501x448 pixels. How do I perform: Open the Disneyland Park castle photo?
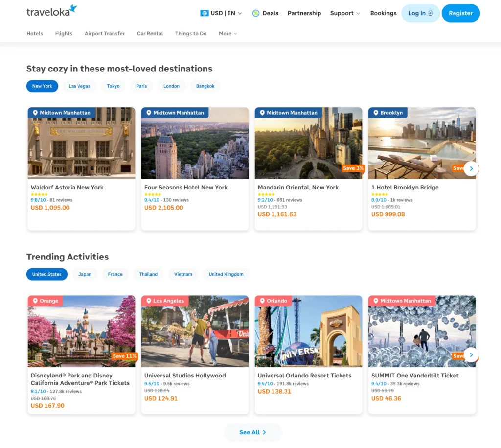click(x=82, y=332)
